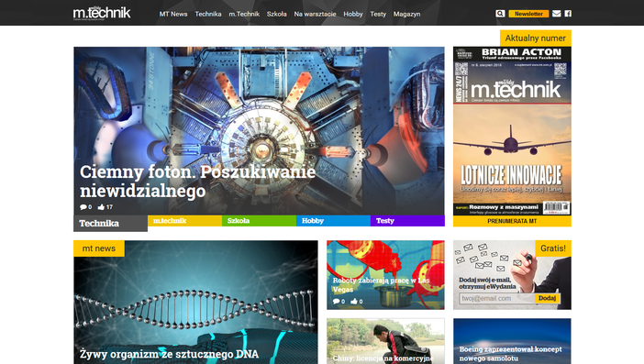The height and width of the screenshot is (364, 644).
Task: Click comment bubble icon under Ciemny foton headline
Action: pyautogui.click(x=83, y=207)
